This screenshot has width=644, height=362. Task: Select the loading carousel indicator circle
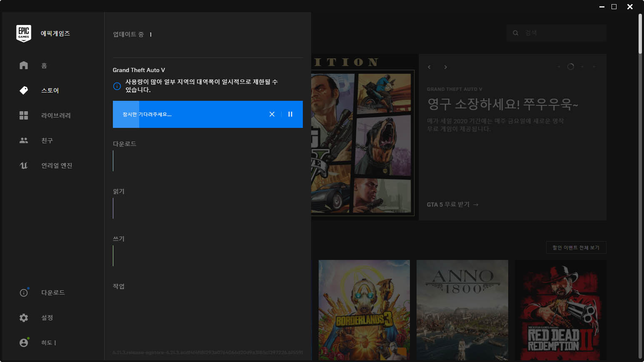[571, 67]
